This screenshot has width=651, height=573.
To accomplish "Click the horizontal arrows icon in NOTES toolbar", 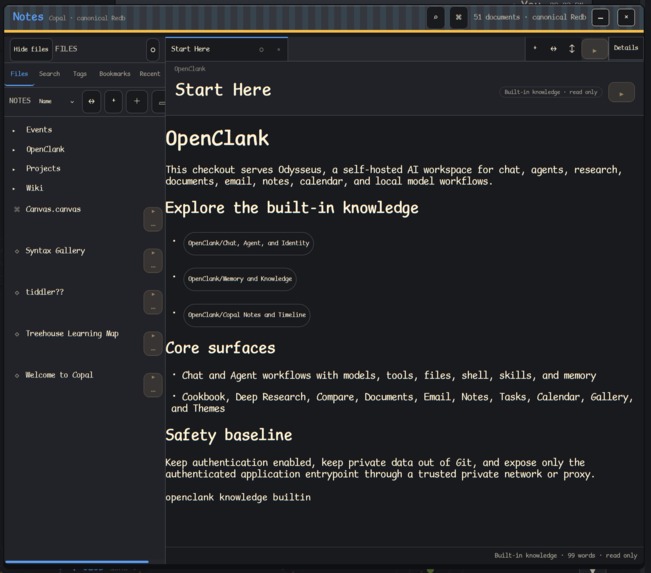I will point(91,101).
